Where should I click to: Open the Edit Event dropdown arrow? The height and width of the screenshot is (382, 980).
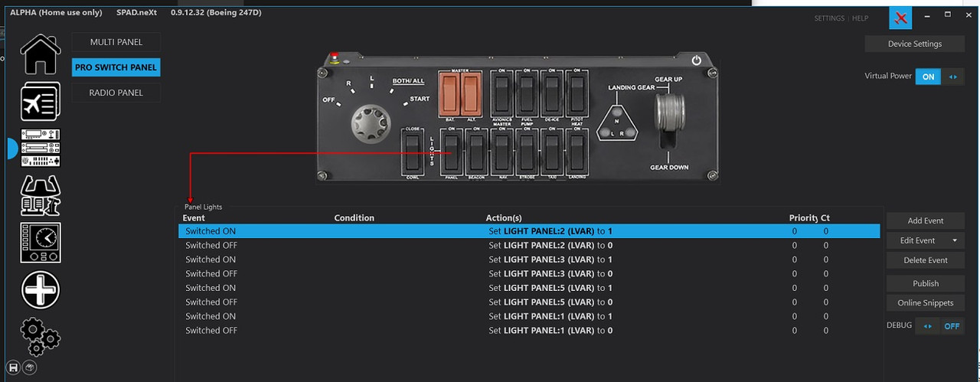(954, 240)
